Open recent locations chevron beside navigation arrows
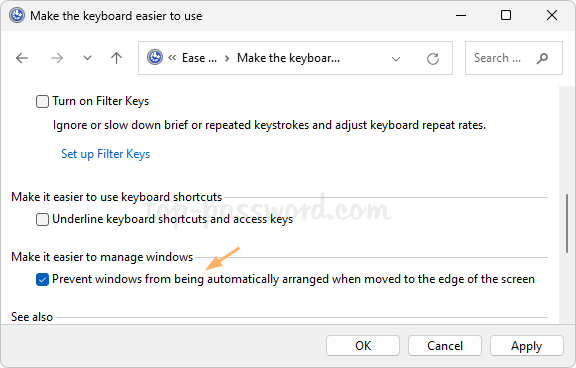 pyautogui.click(x=87, y=58)
